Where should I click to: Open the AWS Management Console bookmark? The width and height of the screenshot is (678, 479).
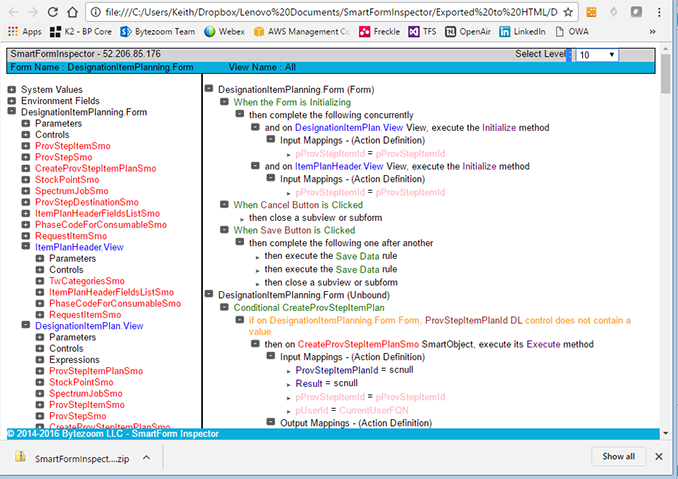(301, 32)
